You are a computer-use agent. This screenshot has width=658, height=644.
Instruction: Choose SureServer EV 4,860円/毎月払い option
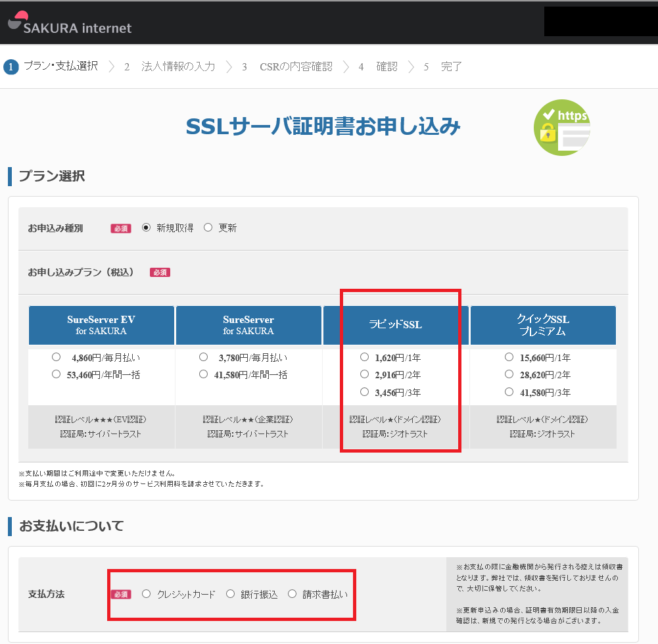(x=57, y=357)
